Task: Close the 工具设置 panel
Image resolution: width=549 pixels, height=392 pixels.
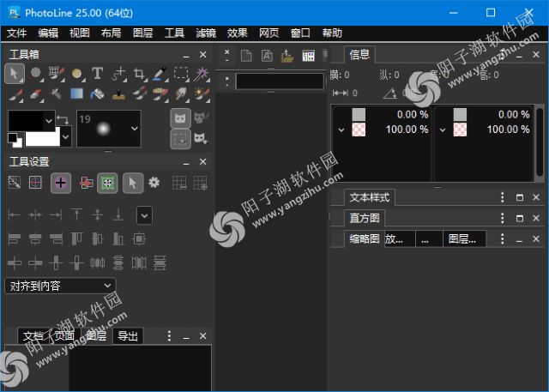Action: click(x=202, y=162)
